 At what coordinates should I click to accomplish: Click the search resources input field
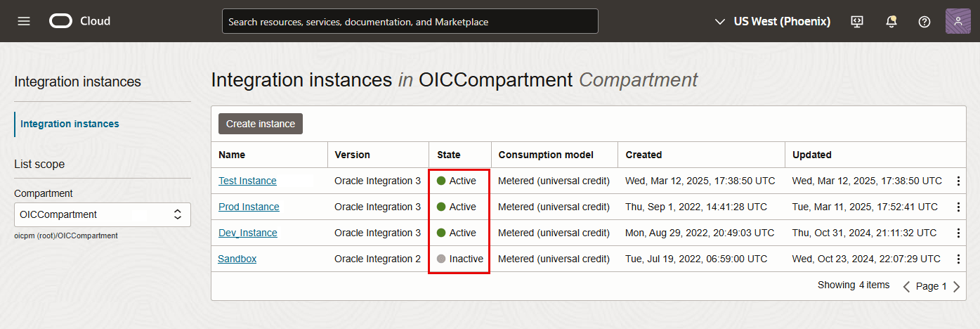(x=410, y=21)
